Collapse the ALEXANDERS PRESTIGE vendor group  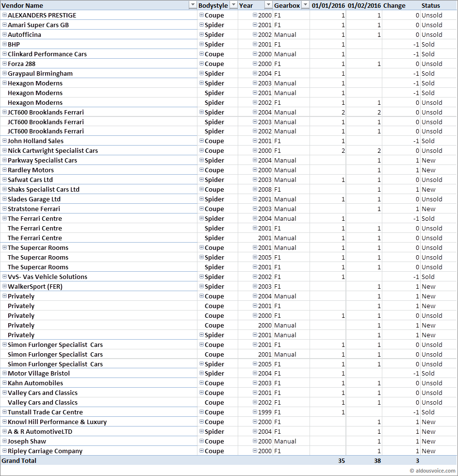(4, 15)
